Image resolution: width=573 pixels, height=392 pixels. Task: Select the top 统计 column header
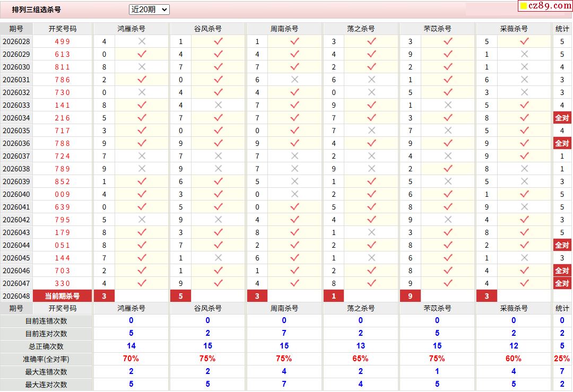pyautogui.click(x=562, y=29)
